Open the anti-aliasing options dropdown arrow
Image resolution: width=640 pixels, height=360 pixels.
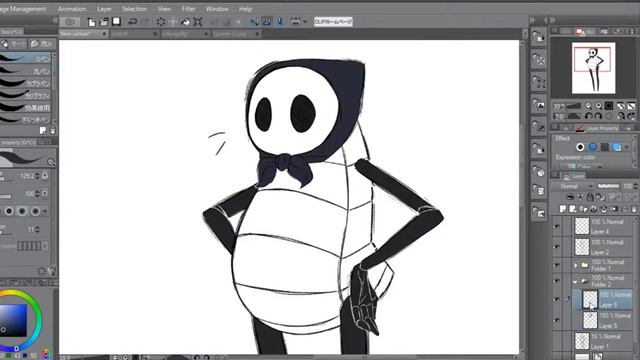(45, 211)
